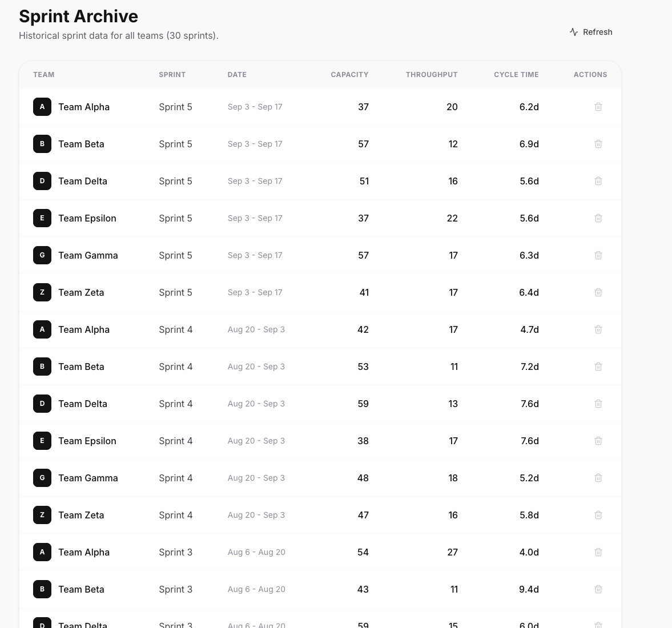Delete Team Epsilon Sprint 4 row
The image size is (672, 628).
click(x=598, y=441)
